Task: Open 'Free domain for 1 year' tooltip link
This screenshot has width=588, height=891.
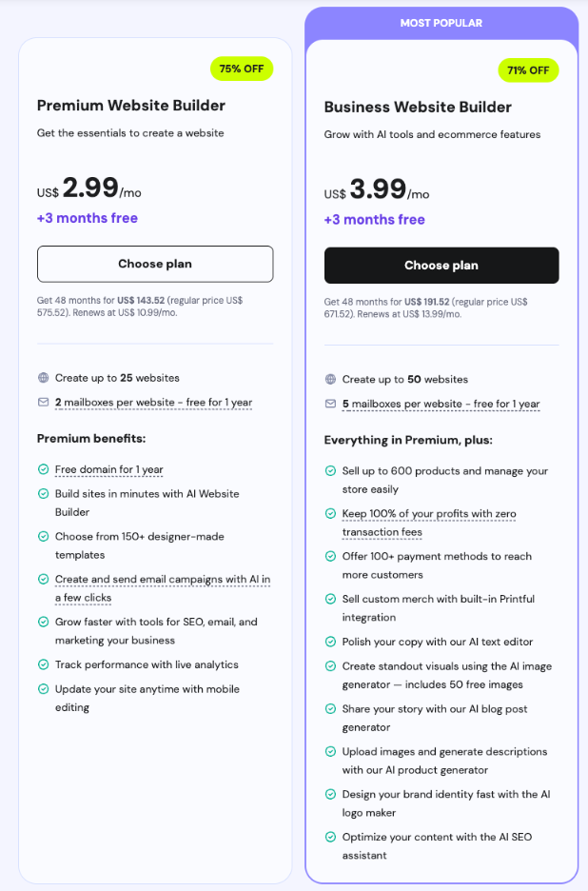Action: pos(108,469)
